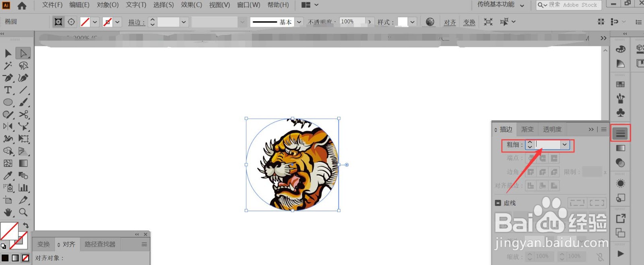This screenshot has width=644, height=265.
Task: Switch to the 透明度 tab
Action: click(552, 129)
